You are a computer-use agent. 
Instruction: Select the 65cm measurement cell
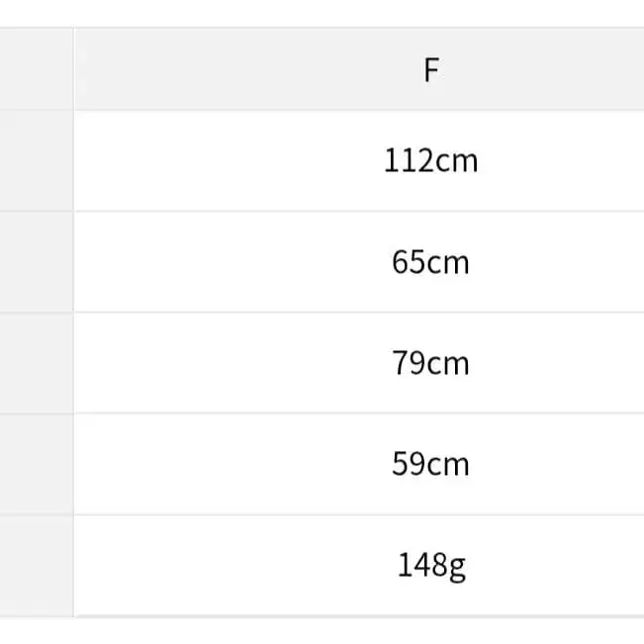(x=430, y=262)
